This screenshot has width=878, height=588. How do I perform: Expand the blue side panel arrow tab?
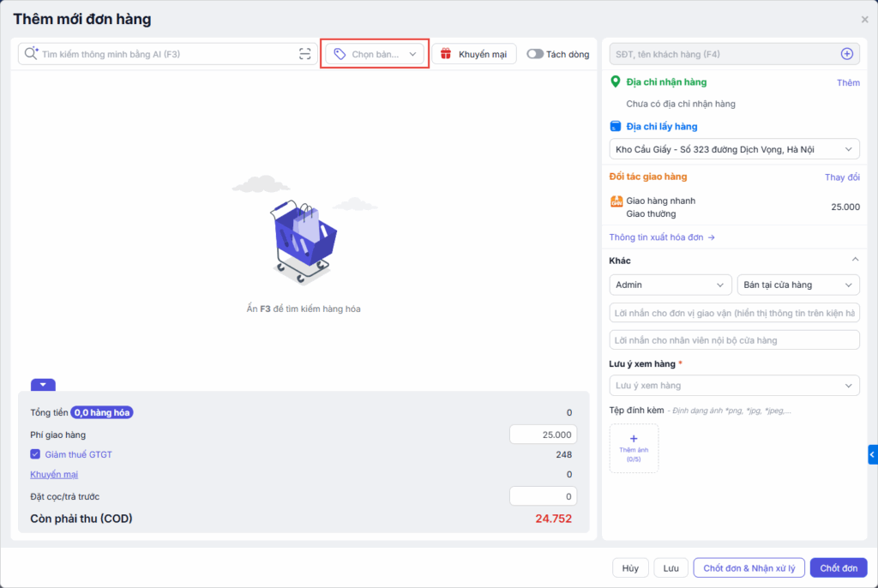pos(872,454)
